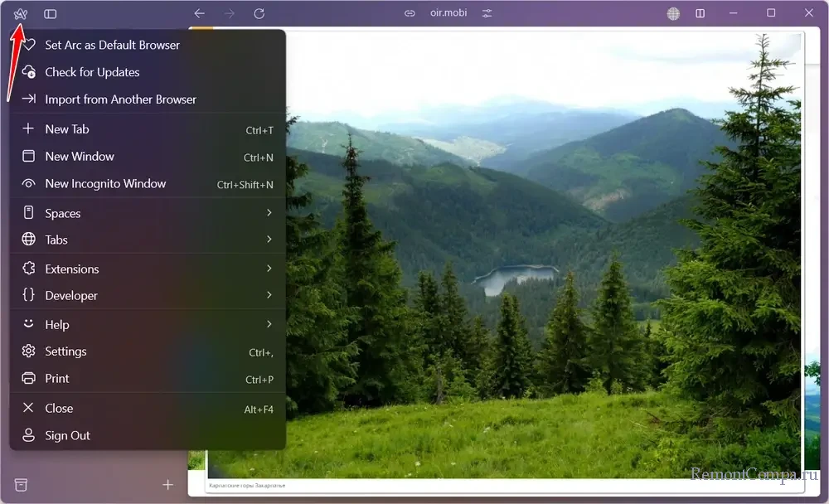The height and width of the screenshot is (504, 829).
Task: Click the copy link icon in address bar
Action: pyautogui.click(x=409, y=14)
